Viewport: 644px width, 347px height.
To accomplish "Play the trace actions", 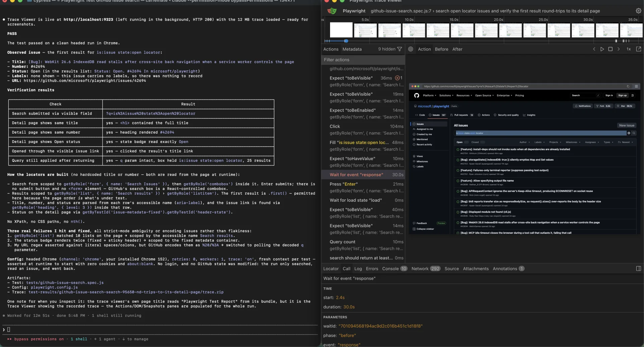I will pyautogui.click(x=602, y=49).
